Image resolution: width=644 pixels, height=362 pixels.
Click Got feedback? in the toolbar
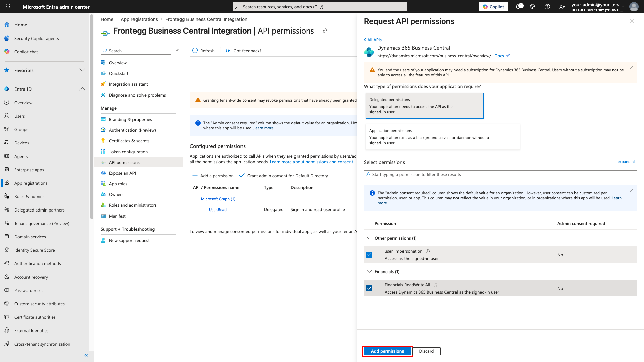(244, 51)
